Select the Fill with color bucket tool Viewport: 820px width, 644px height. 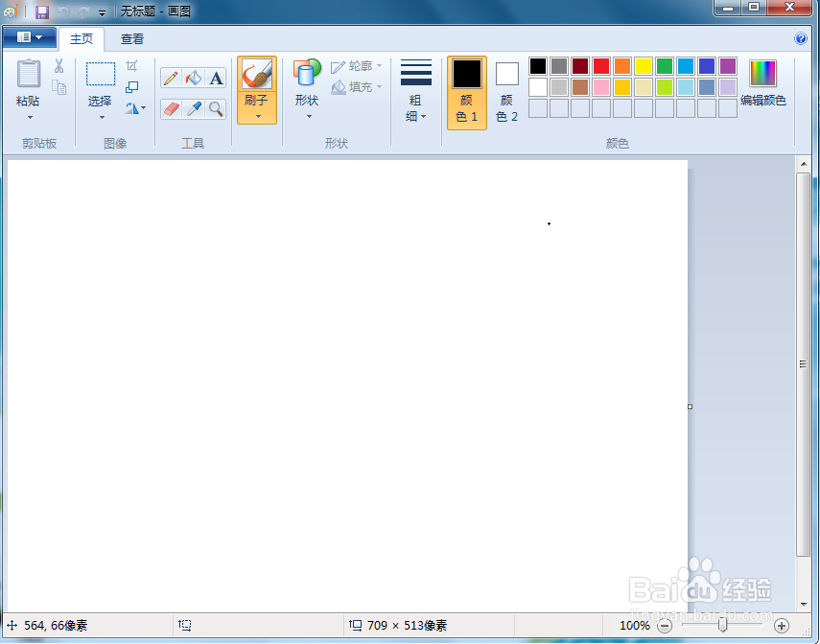(x=194, y=78)
